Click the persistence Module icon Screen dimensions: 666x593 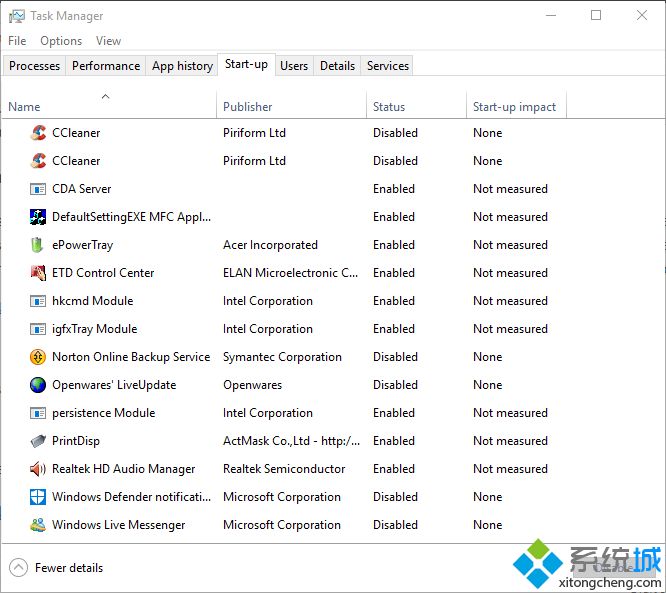tap(38, 413)
